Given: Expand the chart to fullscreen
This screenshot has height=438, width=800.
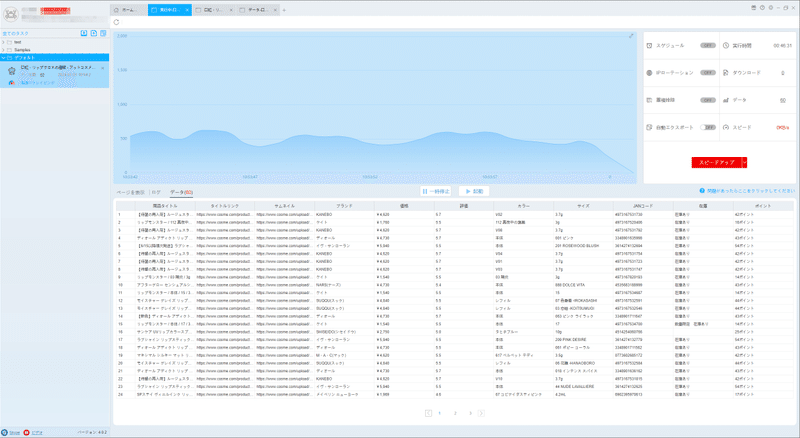Looking at the screenshot, I should coord(631,36).
